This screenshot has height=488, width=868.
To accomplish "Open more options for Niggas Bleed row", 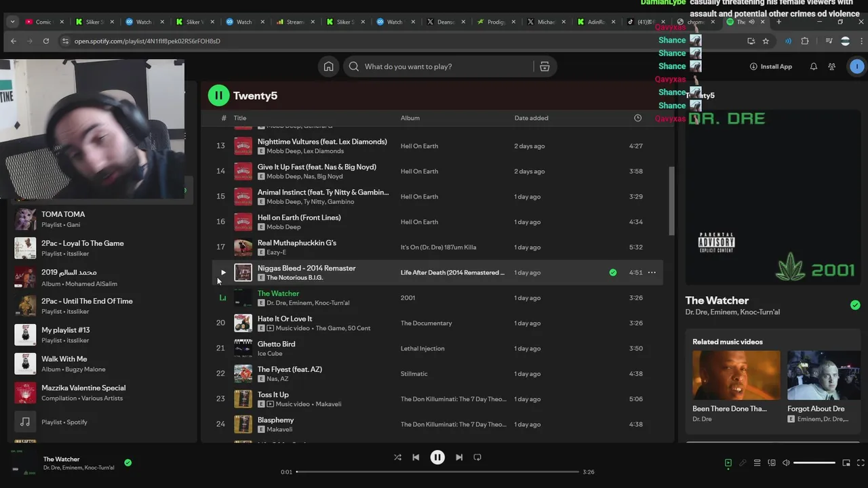I will pos(652,272).
